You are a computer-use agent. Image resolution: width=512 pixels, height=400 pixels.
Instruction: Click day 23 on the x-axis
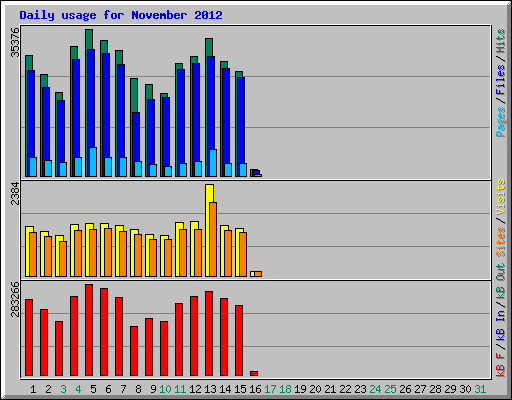pos(360,389)
